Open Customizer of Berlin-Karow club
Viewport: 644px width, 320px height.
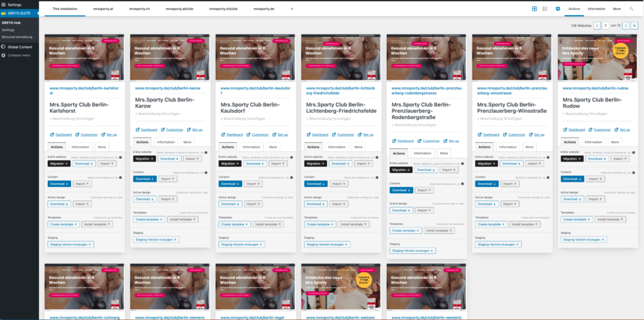(x=172, y=130)
